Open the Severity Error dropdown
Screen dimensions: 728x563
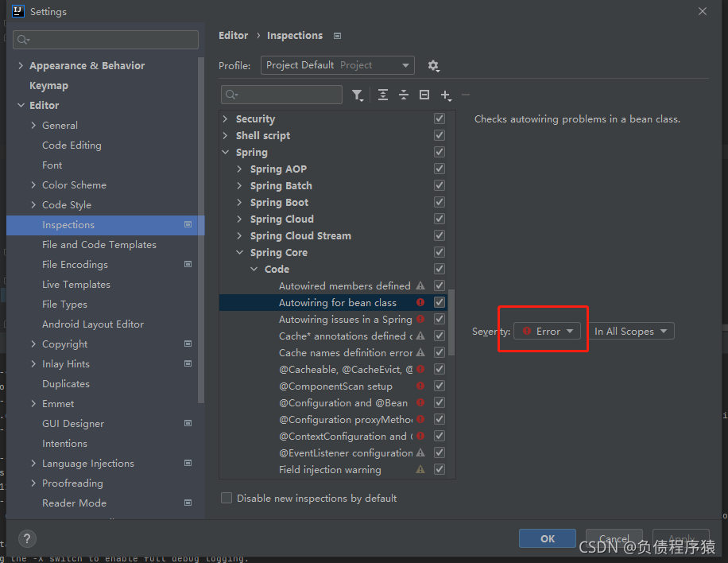click(547, 332)
